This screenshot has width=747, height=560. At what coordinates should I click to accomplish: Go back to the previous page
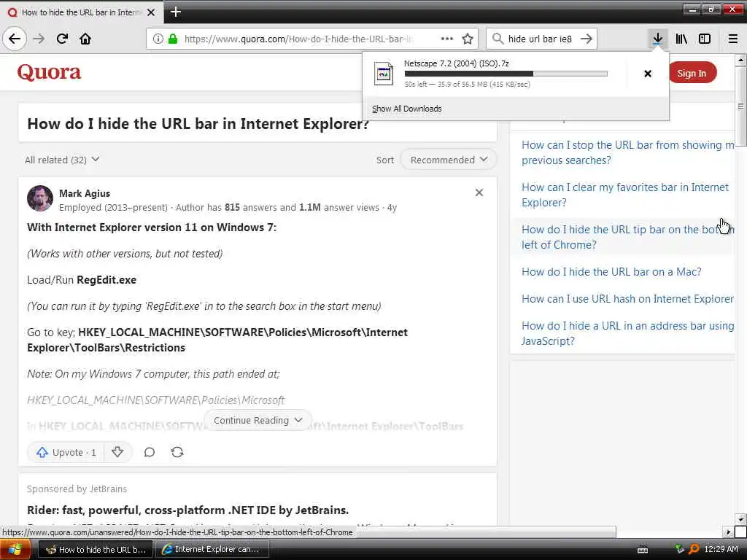pyautogui.click(x=15, y=39)
